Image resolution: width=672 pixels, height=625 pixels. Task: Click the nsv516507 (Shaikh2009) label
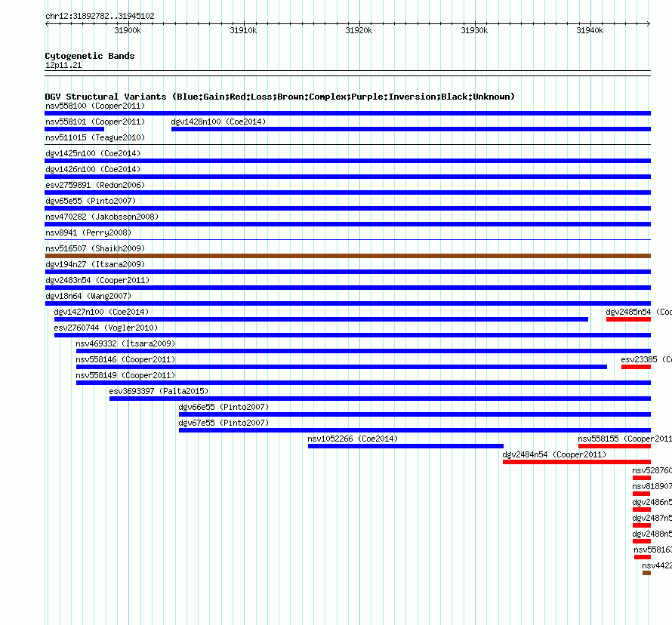(95, 248)
